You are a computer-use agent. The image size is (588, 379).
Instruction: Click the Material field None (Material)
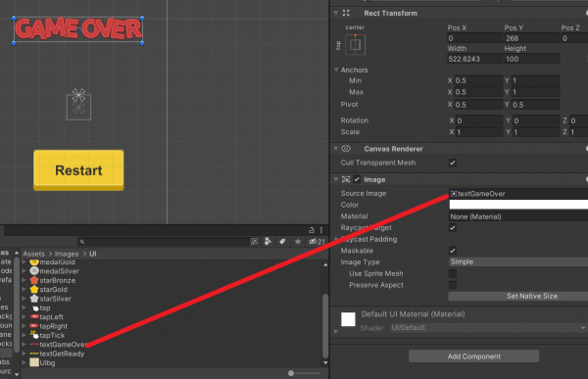518,216
